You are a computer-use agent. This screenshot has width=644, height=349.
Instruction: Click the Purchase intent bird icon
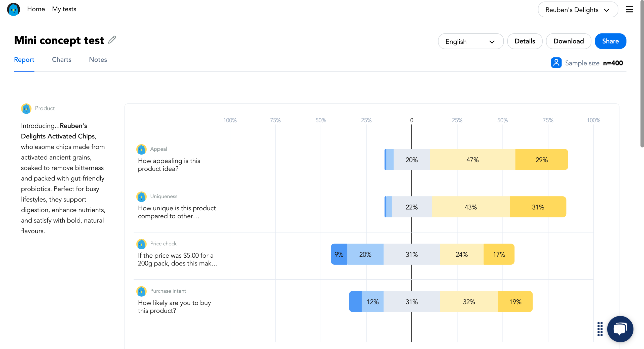[x=141, y=291]
